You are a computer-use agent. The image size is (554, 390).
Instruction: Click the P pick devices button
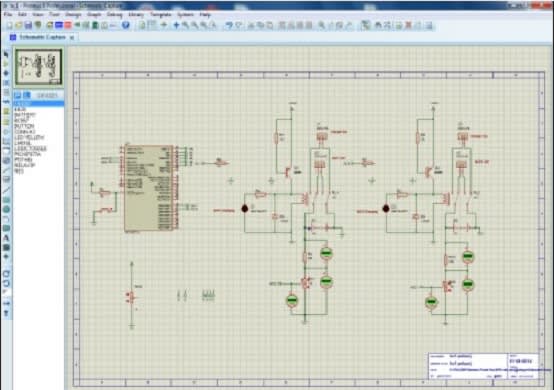pyautogui.click(x=17, y=95)
